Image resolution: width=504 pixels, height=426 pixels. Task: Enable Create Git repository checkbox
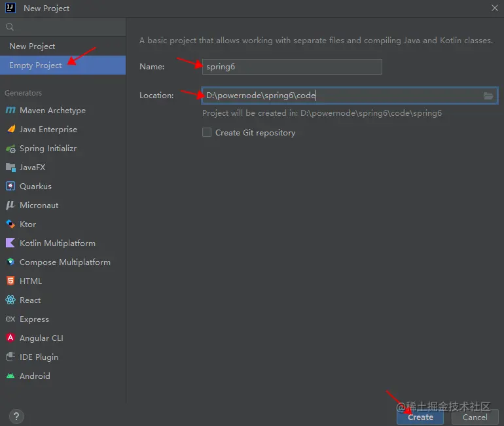point(207,132)
